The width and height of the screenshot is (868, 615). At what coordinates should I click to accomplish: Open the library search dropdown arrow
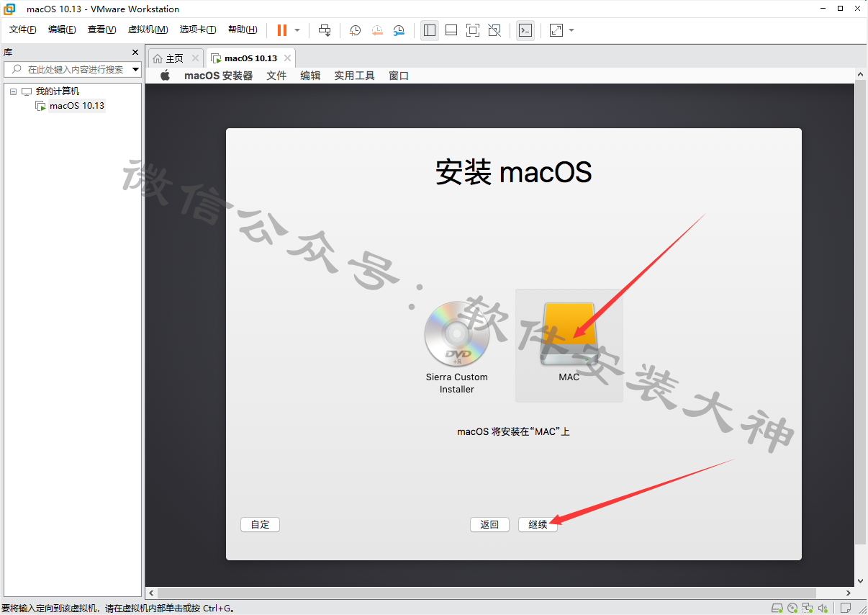[136, 69]
